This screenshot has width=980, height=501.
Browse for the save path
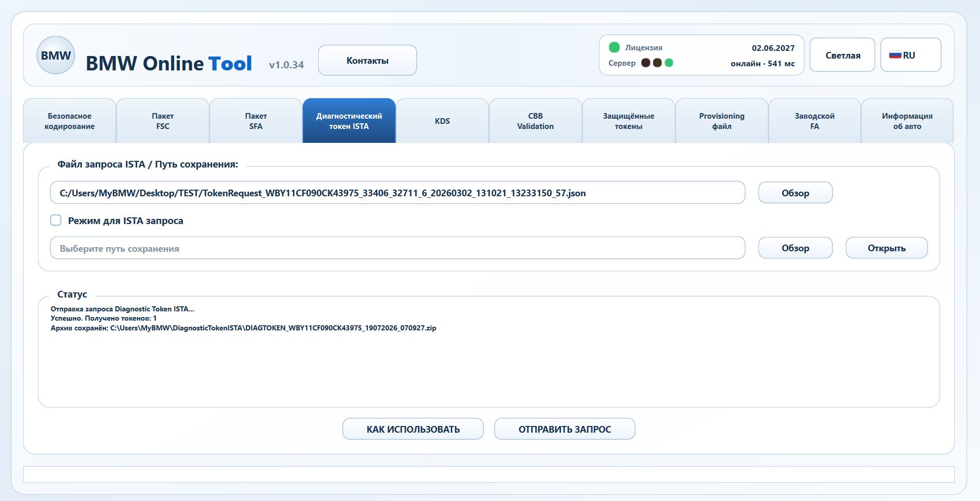coord(795,248)
